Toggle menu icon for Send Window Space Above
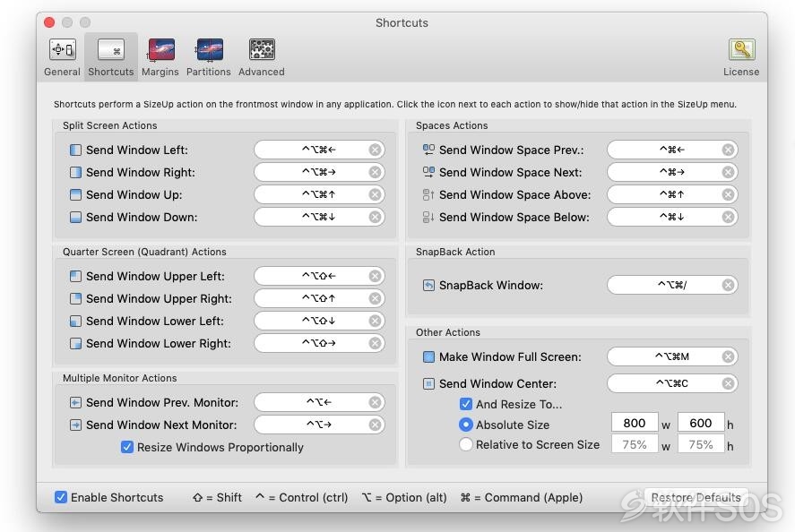 tap(428, 194)
